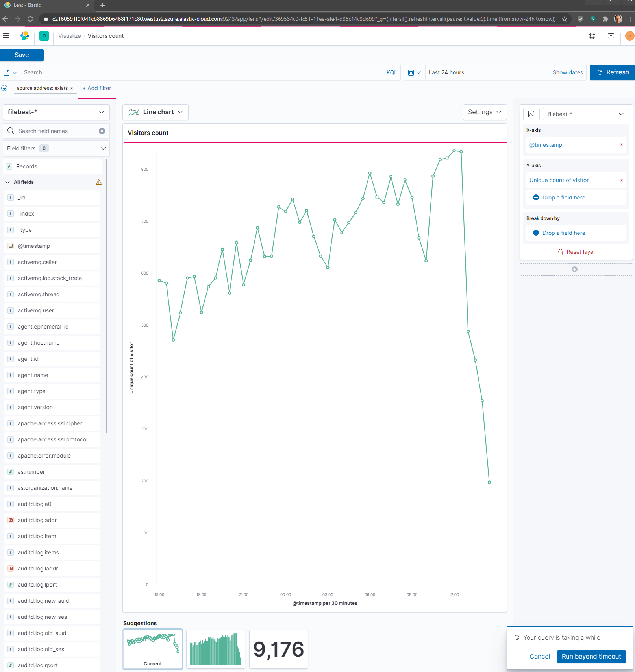Click the browser profile avatar
The image size is (635, 672).
click(x=618, y=19)
